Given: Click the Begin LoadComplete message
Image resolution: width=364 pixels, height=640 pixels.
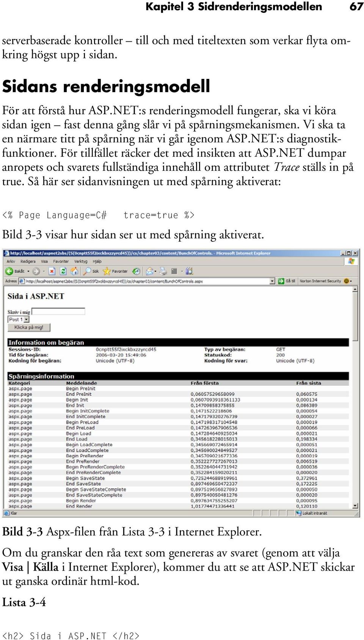Looking at the screenshot, I should [x=89, y=445].
